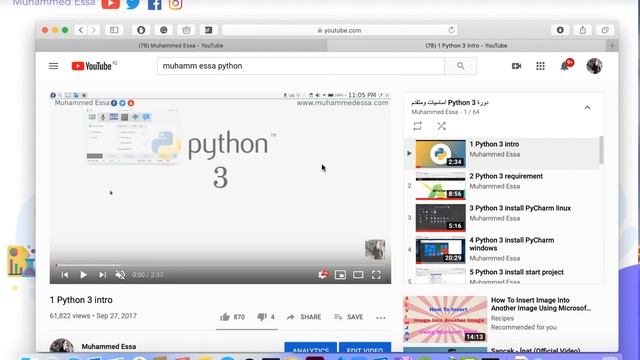The height and width of the screenshot is (360, 640).
Task: Go to the YouTube home logo
Action: click(x=91, y=66)
